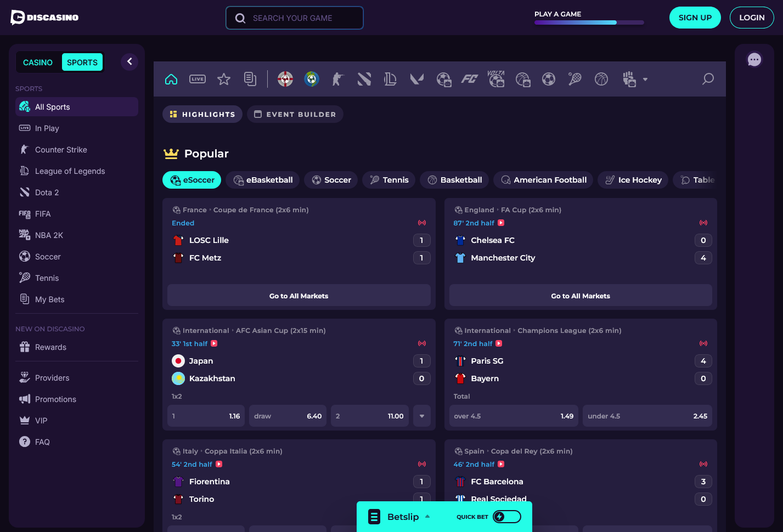The image size is (783, 532).
Task: Open the LIVE events toolbar icon
Action: point(198,79)
